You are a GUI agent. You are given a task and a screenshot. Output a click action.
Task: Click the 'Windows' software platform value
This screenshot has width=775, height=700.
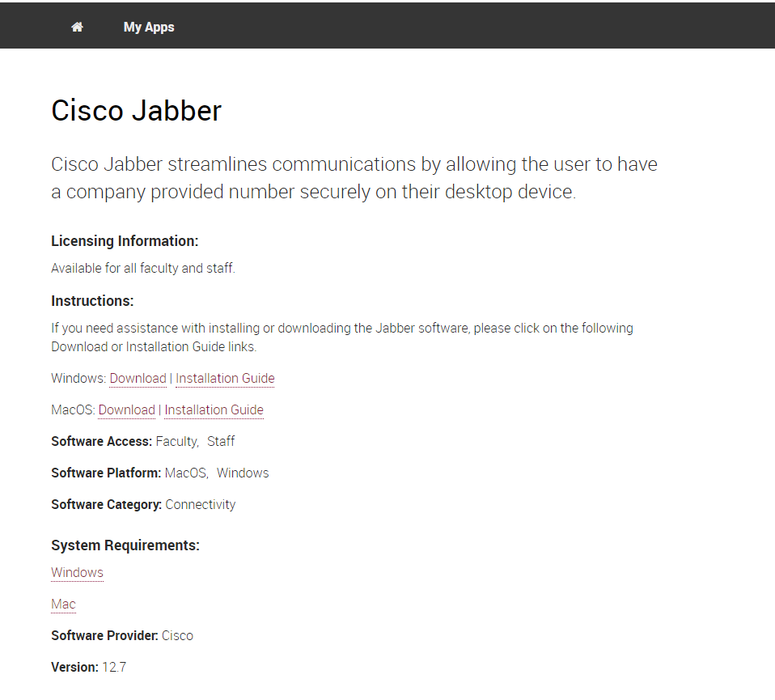click(x=243, y=473)
